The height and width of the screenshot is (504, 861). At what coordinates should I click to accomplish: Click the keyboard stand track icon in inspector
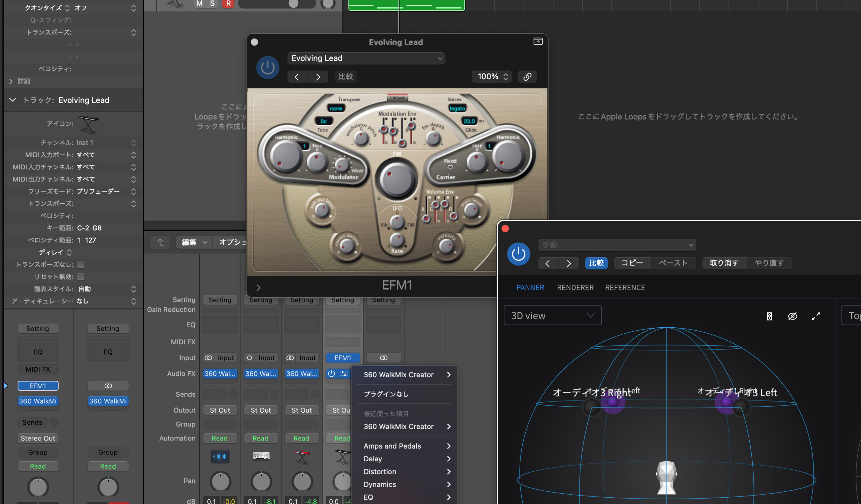88,124
